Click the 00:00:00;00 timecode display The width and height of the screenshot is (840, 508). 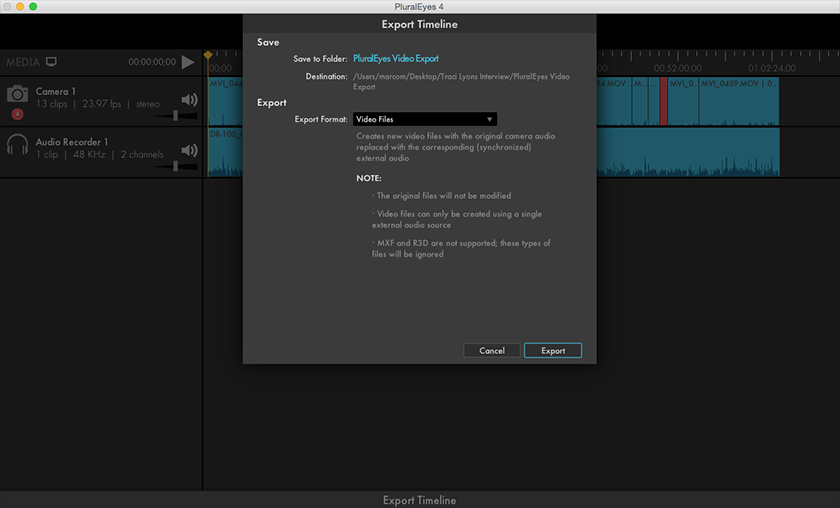tap(152, 62)
